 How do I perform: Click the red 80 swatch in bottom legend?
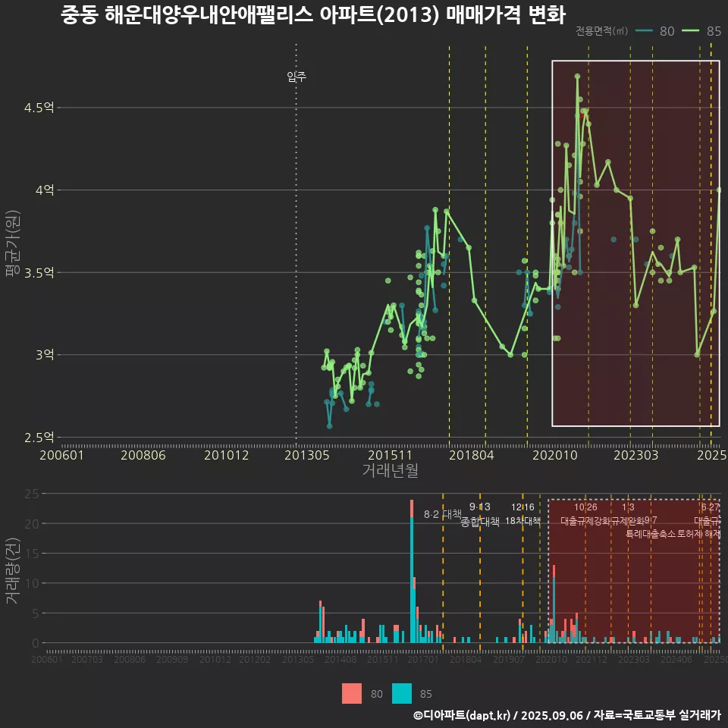tap(351, 693)
